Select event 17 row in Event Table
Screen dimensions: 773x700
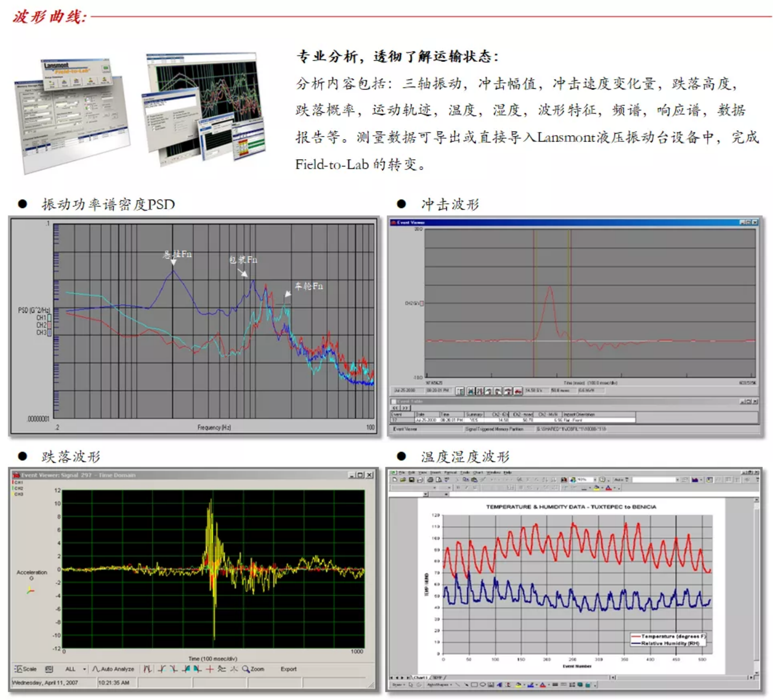pos(512,420)
